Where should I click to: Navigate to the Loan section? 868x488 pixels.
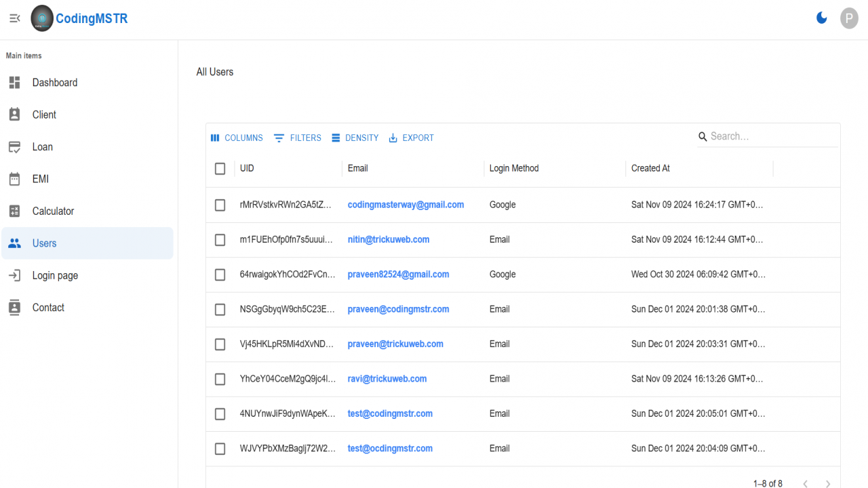87,147
